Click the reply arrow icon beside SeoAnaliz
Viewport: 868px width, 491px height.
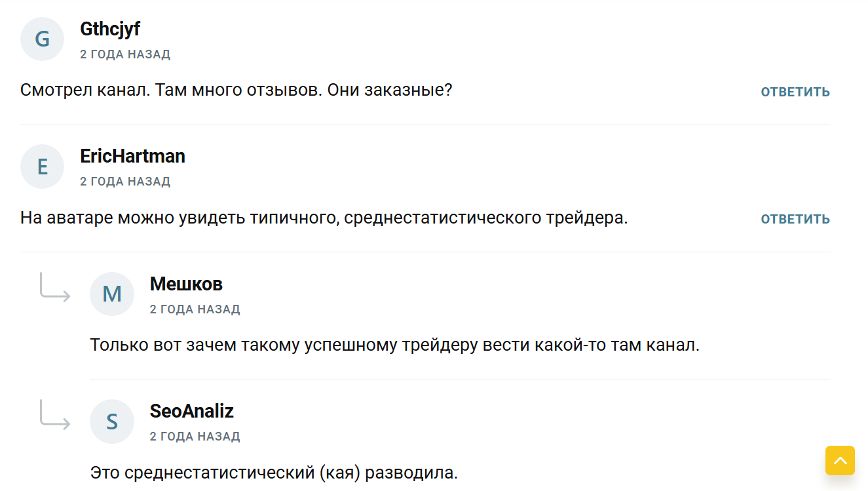pyautogui.click(x=55, y=415)
